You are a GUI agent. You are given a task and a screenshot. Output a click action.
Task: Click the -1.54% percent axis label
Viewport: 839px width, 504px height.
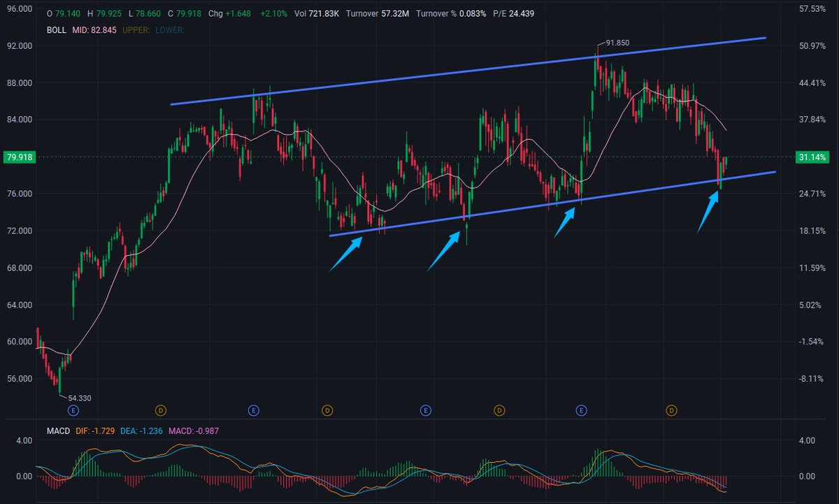[x=812, y=342]
